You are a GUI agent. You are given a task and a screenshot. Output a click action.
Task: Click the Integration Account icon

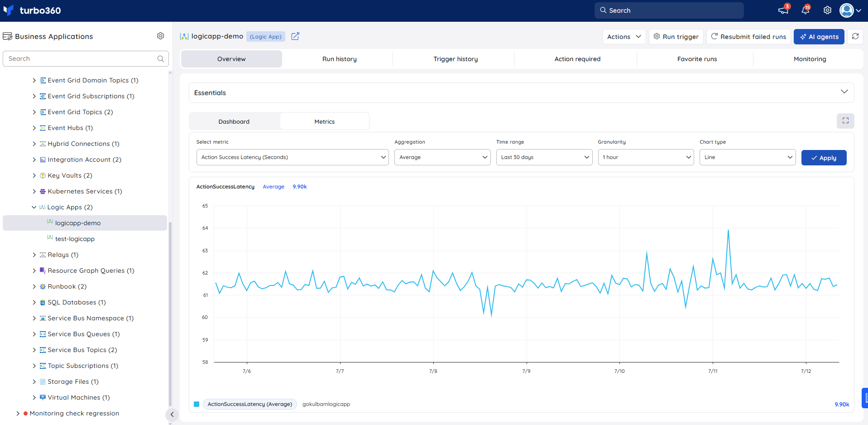(43, 159)
